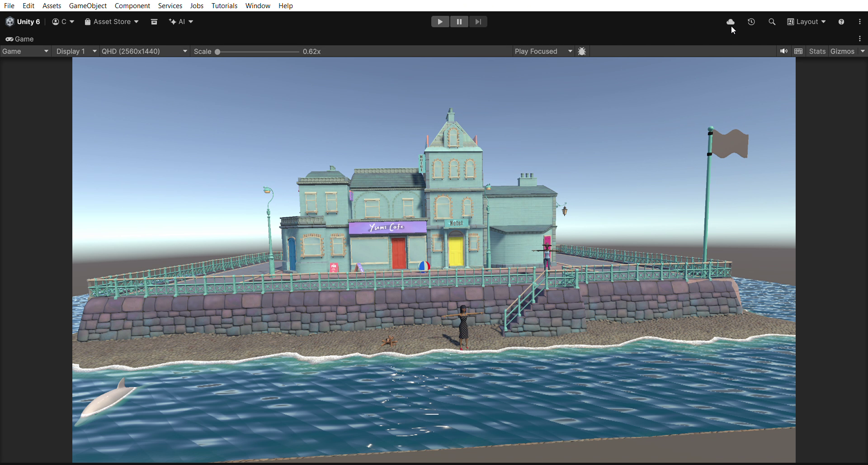Screen dimensions: 868x465
Task: Toggle the keyboard shortcuts icon in Game view
Action: [x=798, y=51]
